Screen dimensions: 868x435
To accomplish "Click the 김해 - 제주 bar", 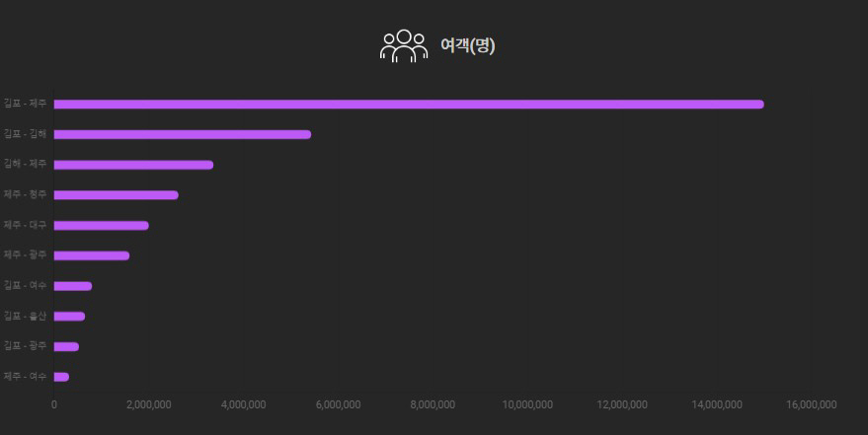I will (133, 165).
